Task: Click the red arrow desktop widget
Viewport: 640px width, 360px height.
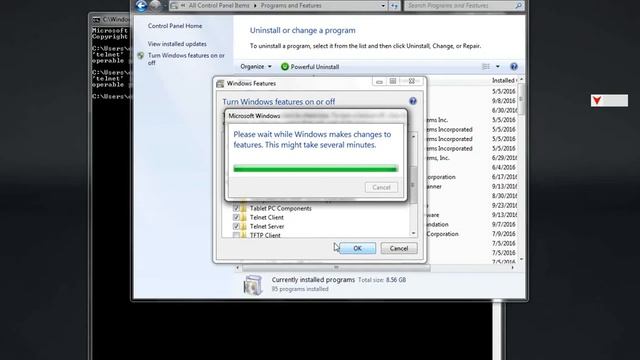Action: pos(597,100)
